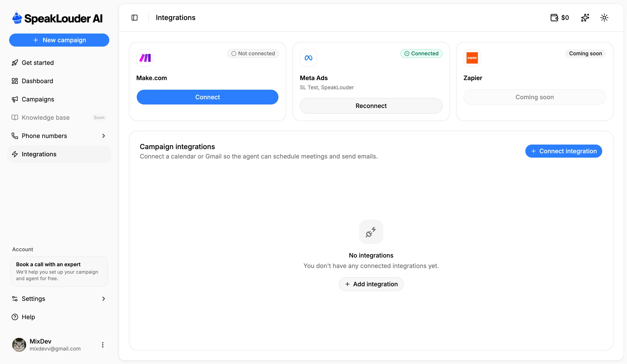
Task: Click the Coming soon badge on Zapier
Action: pos(585,54)
